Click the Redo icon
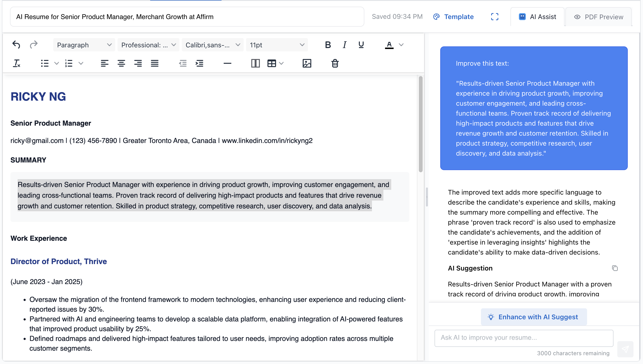Image resolution: width=643 pixels, height=364 pixels. 34,45
